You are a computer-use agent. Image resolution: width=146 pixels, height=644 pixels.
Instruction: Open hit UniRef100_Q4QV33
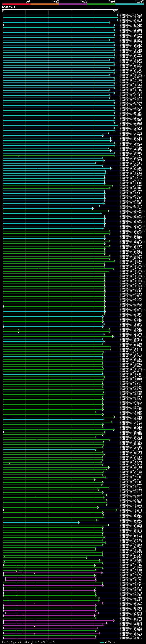click(x=131, y=20)
